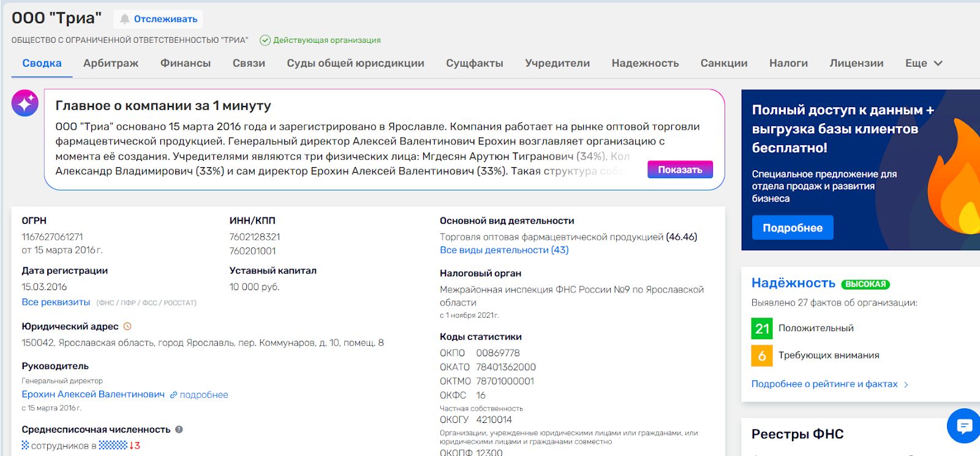980x456 pixels.
Task: Click the KPP value 760201001
Action: pos(252,251)
